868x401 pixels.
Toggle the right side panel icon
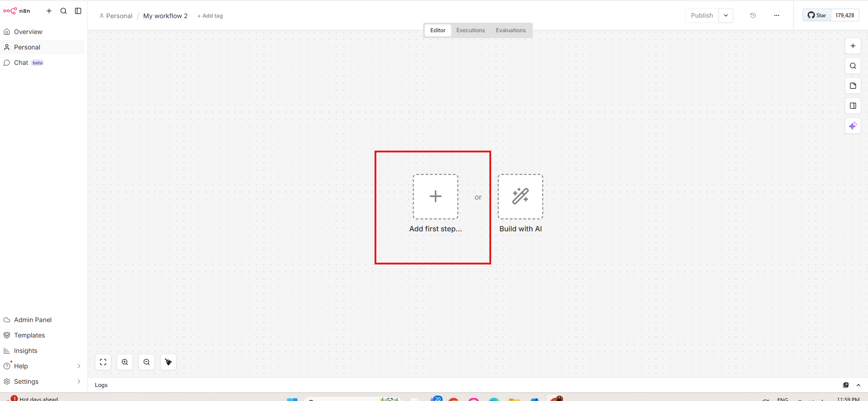pos(853,106)
